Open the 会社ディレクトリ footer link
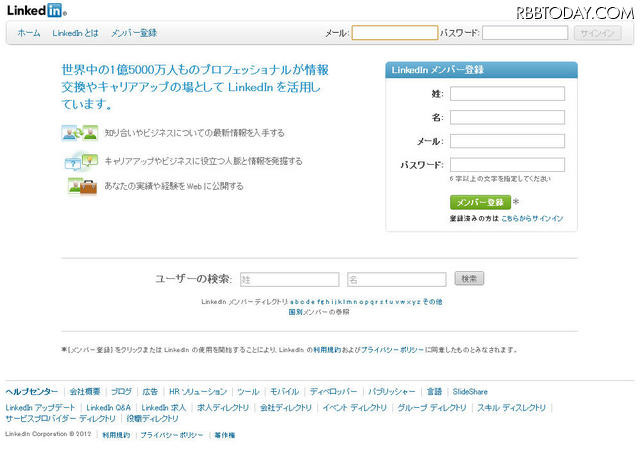The width and height of the screenshot is (640, 454). click(286, 407)
